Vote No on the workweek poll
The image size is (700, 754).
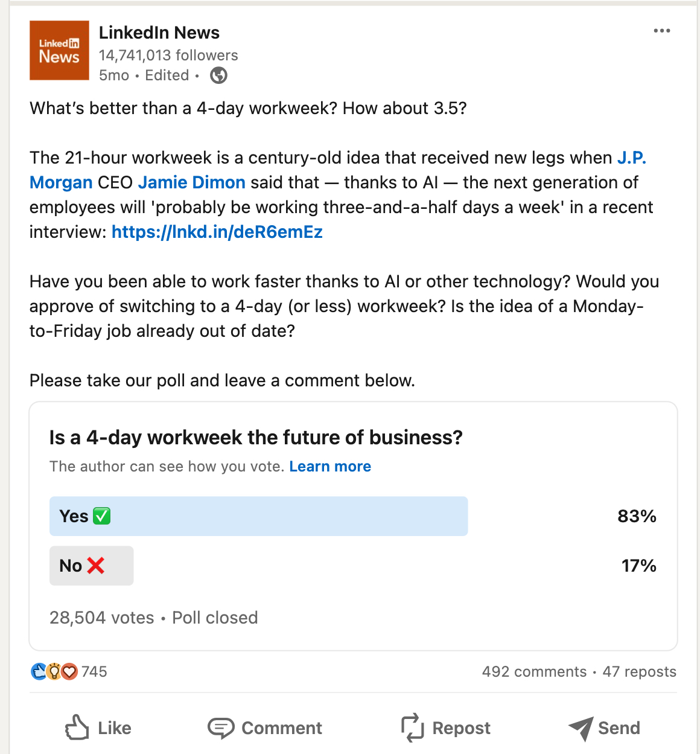coord(91,566)
